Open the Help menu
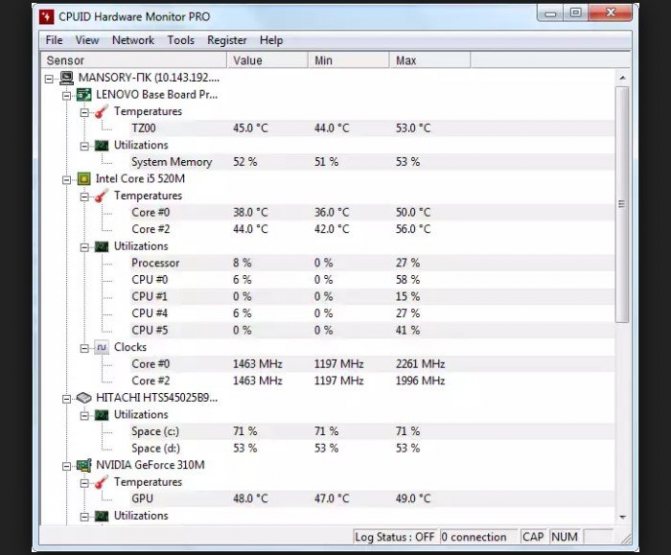The image size is (671, 555). tap(271, 40)
